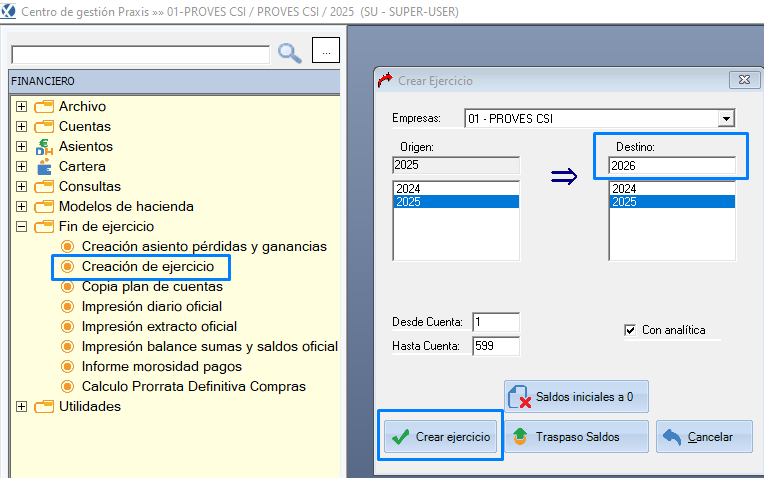Open the Empresas dropdown arrow
The width and height of the screenshot is (764, 478).
tap(726, 118)
